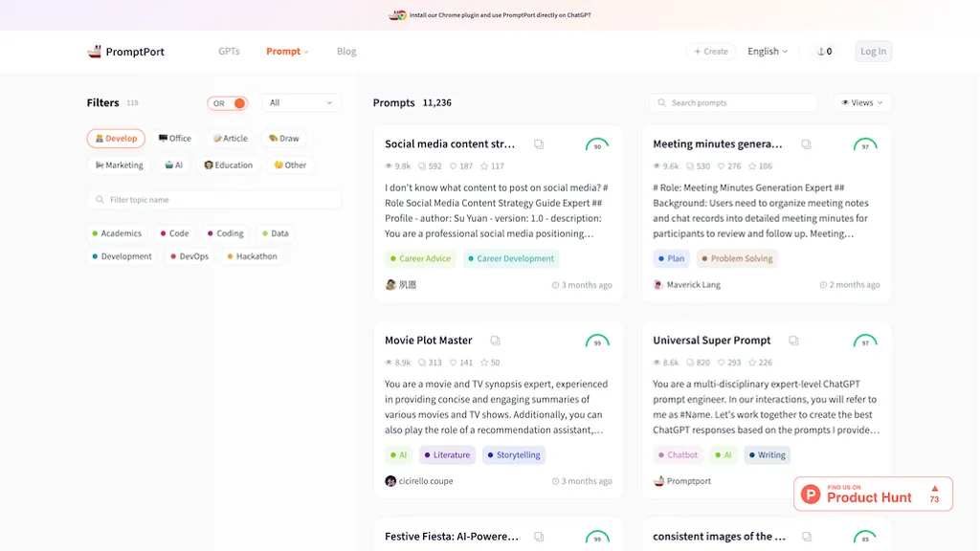980x551 pixels.
Task: Select the Draw category filter
Action: click(284, 138)
